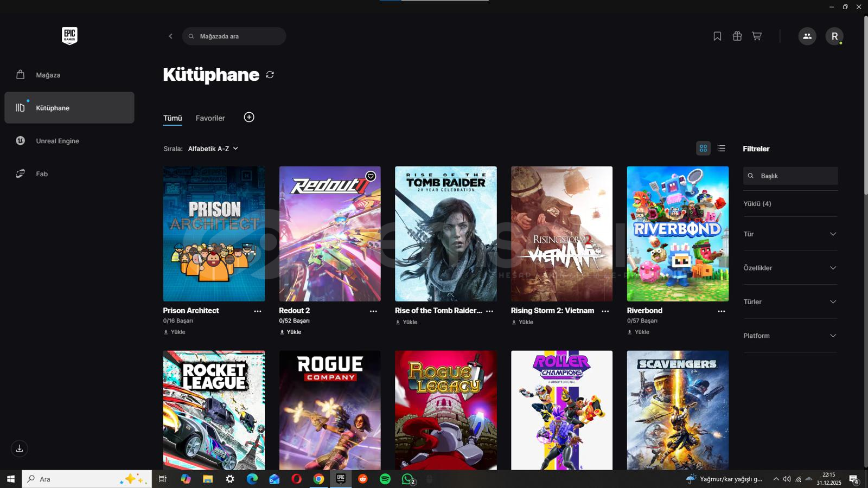The image size is (868, 488).
Task: Click the Mağazada ara search field
Action: pyautogui.click(x=234, y=36)
